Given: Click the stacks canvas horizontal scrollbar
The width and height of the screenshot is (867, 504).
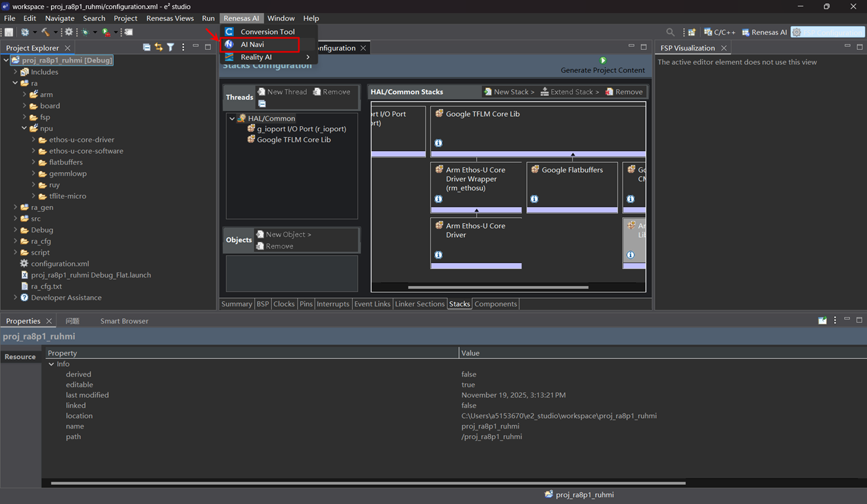Looking at the screenshot, I should pyautogui.click(x=498, y=287).
